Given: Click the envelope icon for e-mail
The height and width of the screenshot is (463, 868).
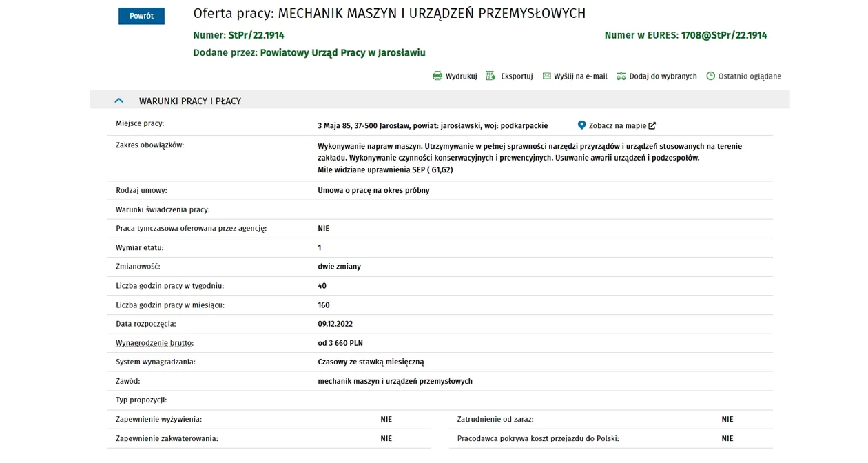Looking at the screenshot, I should (547, 76).
